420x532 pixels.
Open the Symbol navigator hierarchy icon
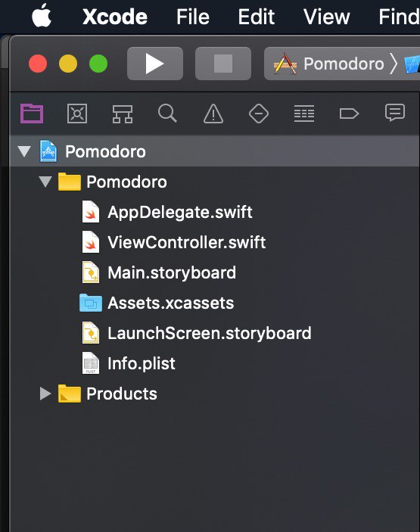123,114
